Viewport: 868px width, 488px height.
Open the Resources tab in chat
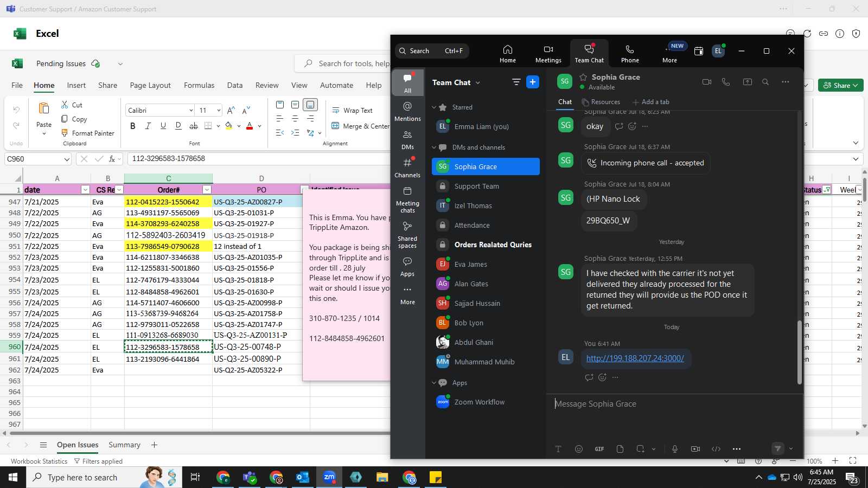(x=601, y=102)
